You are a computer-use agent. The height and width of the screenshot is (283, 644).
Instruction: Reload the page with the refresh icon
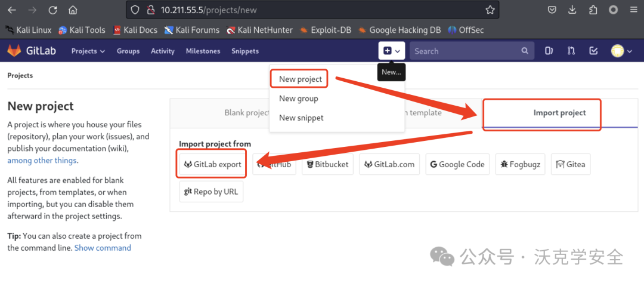pyautogui.click(x=52, y=10)
